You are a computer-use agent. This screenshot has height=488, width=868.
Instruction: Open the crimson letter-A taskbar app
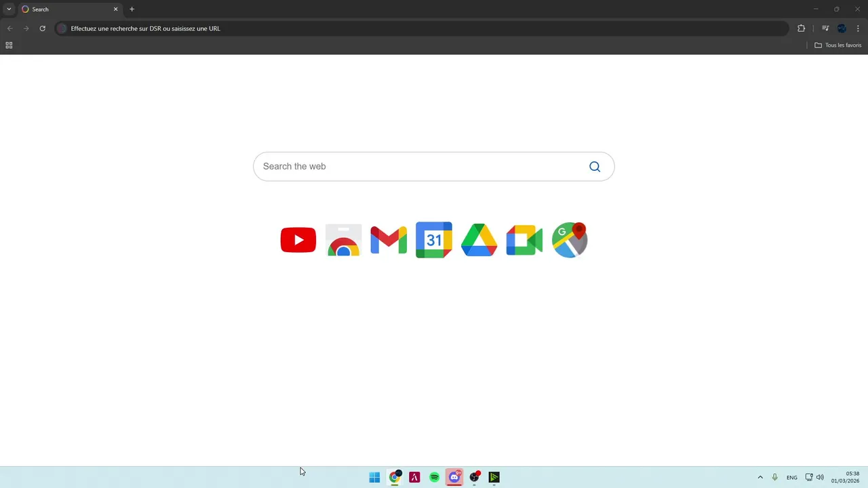point(414,477)
